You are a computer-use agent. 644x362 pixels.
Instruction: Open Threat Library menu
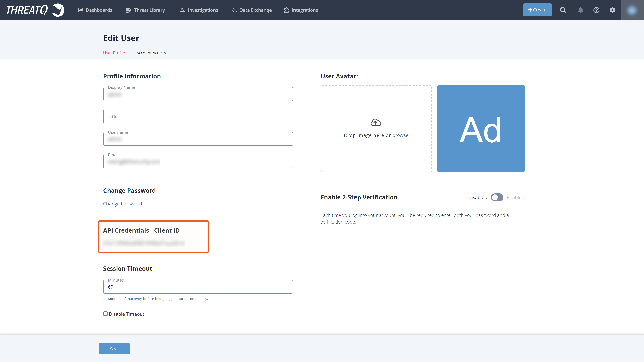145,10
